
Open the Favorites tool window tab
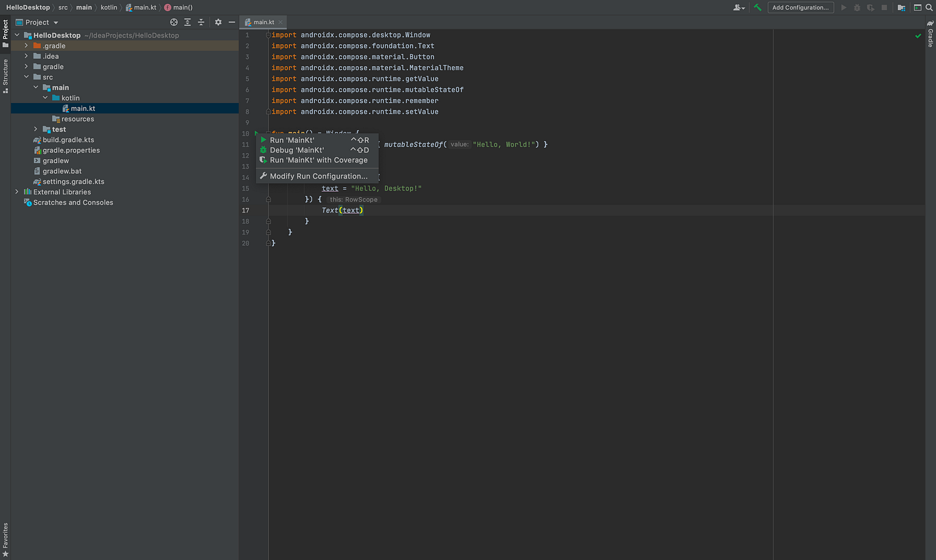(x=5, y=539)
